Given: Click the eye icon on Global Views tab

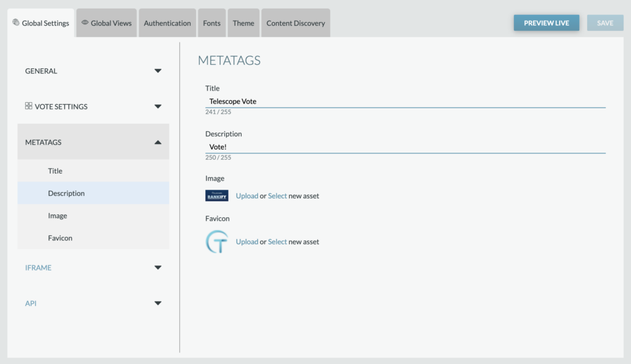Looking at the screenshot, I should click(x=85, y=23).
